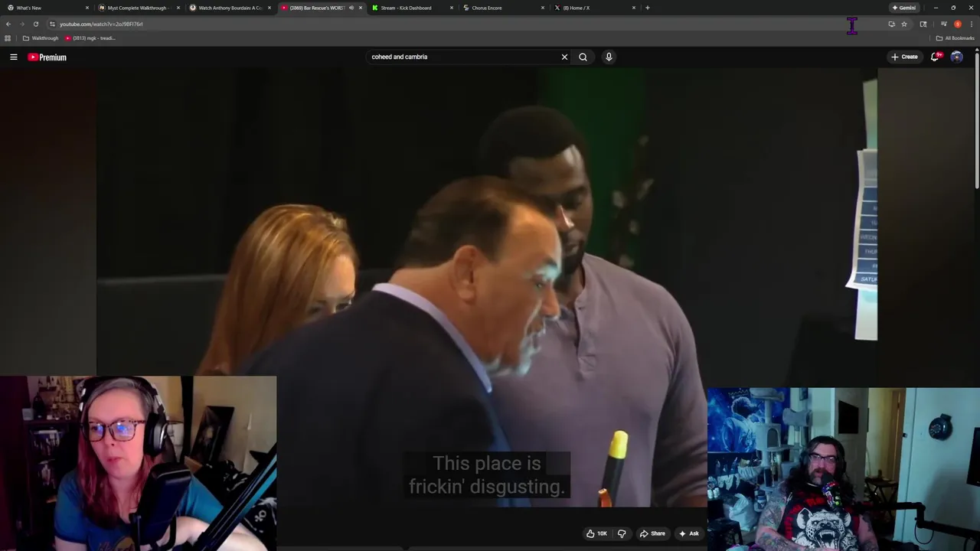Close the Kick Dashboard tab
This screenshot has height=551, width=980.
tap(452, 8)
